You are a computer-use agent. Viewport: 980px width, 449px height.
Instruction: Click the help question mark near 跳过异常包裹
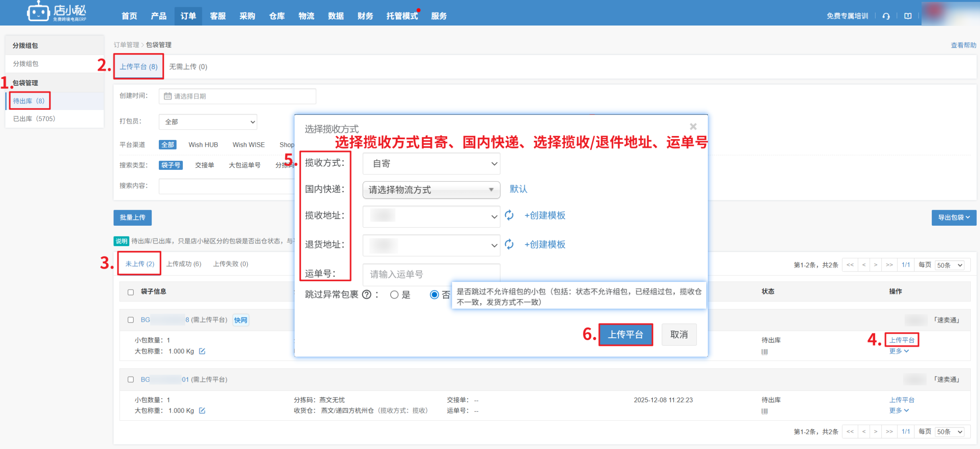click(x=366, y=295)
